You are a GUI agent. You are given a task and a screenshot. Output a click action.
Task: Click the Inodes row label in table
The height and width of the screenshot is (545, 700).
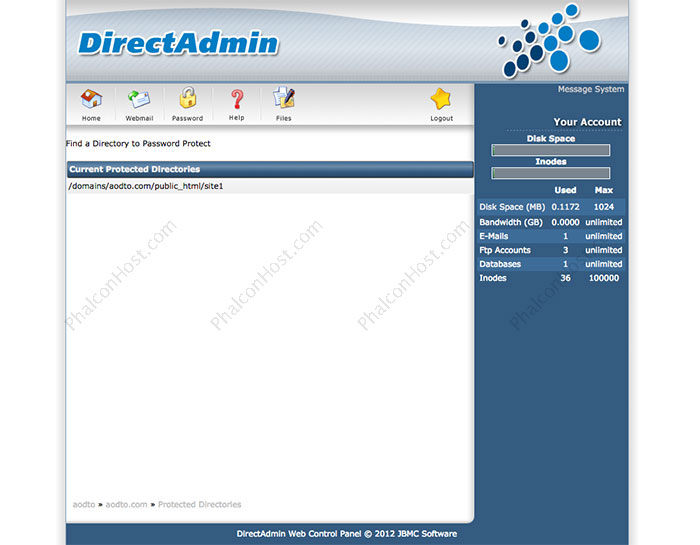(x=493, y=278)
